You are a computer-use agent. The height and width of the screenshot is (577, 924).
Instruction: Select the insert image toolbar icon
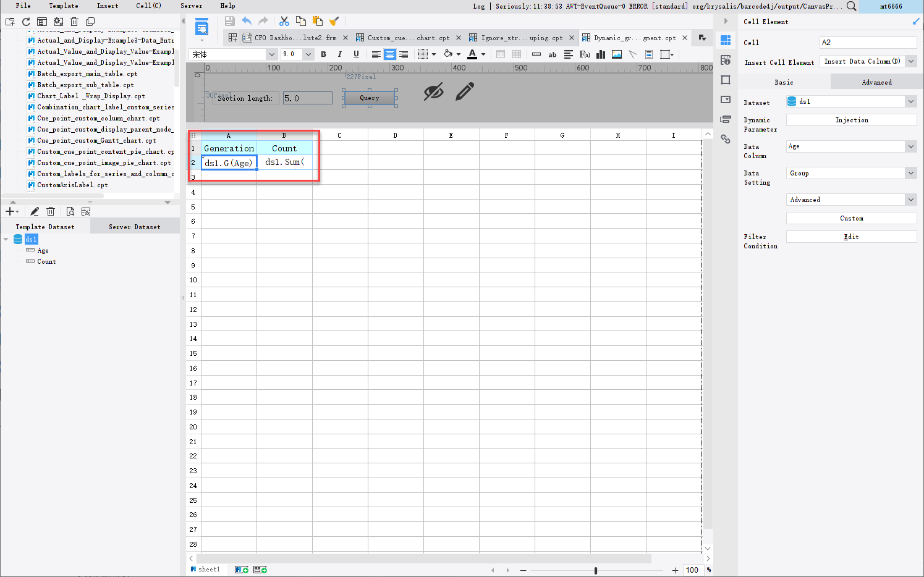tap(616, 54)
